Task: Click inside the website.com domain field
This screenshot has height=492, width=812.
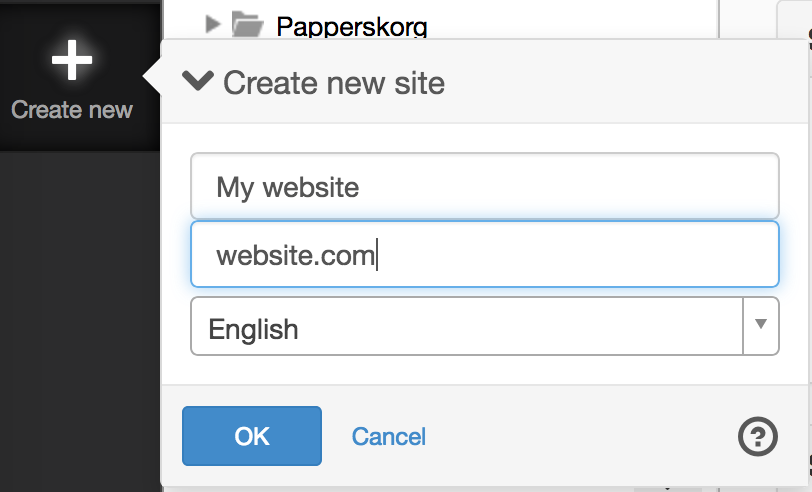Action: tap(485, 254)
